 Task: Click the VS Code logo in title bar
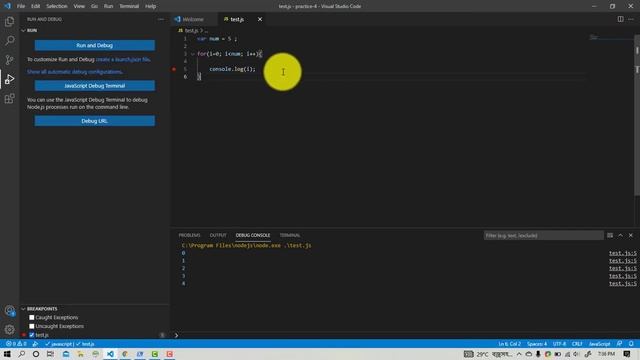[x=7, y=6]
